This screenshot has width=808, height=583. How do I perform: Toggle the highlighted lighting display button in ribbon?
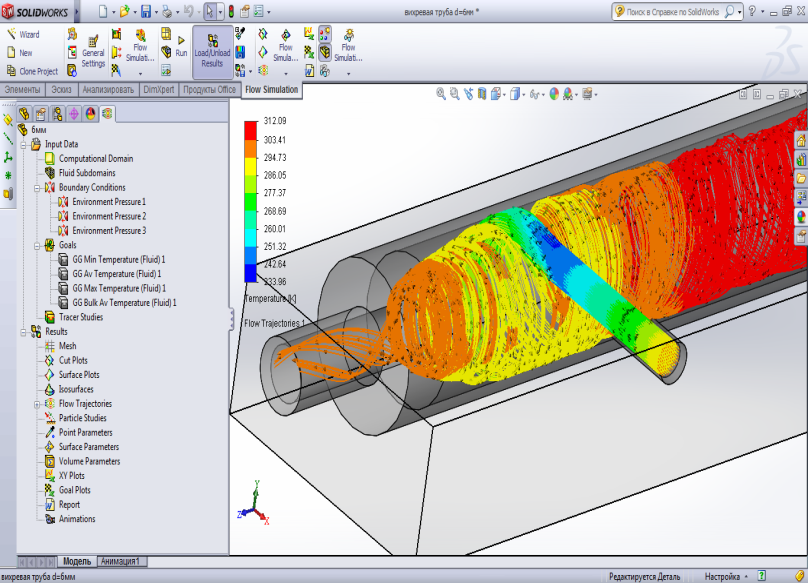coord(325,34)
